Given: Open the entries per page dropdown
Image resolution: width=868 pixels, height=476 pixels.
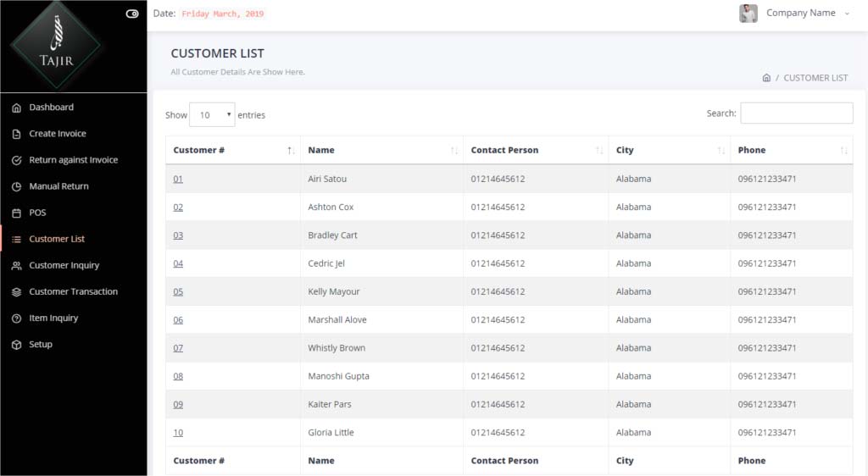Looking at the screenshot, I should point(212,114).
